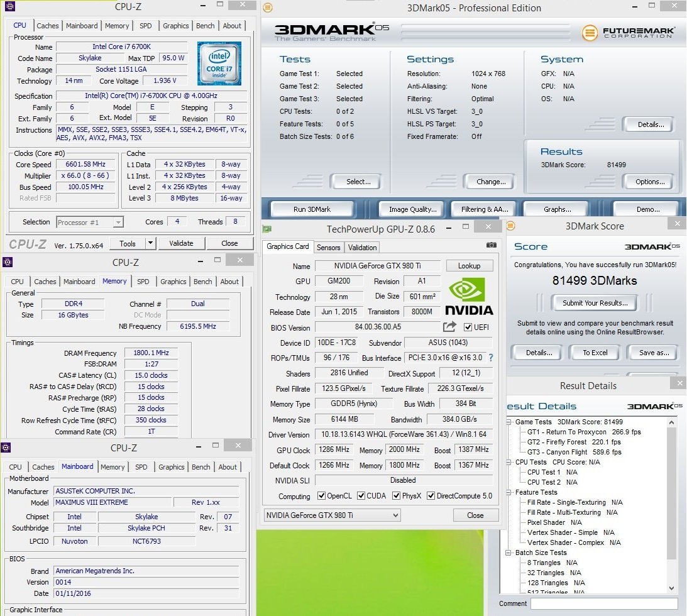
Task: Open the Graphics tab in the Mainboard CPU-Z window
Action: click(172, 467)
